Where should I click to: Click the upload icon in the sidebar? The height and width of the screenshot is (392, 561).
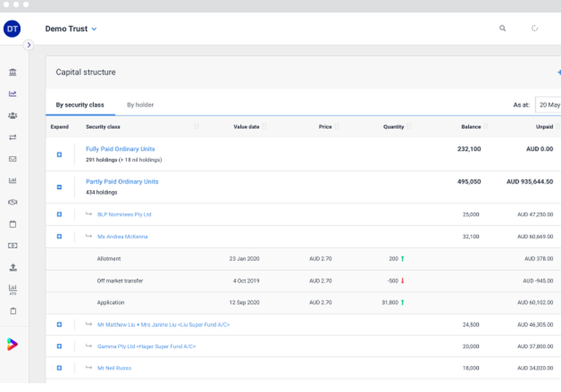click(12, 268)
